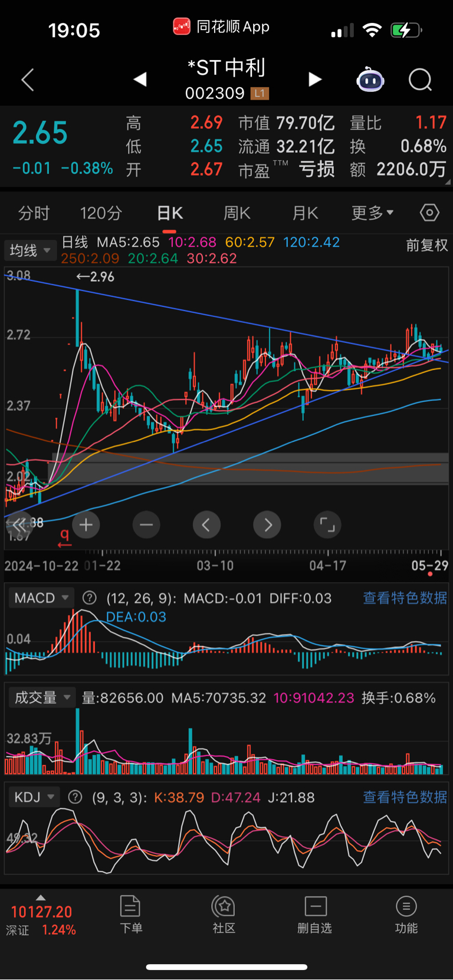Switch to 月K tab
This screenshot has width=453, height=980.
(x=305, y=213)
